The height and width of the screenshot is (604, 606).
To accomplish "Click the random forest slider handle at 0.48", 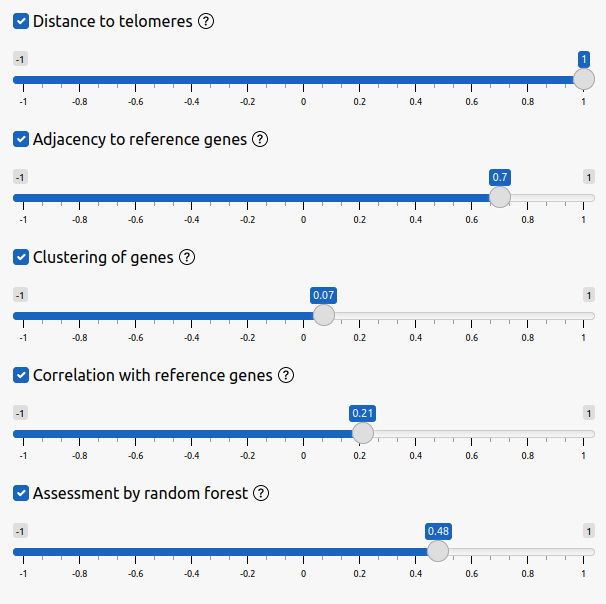I will tap(438, 551).
